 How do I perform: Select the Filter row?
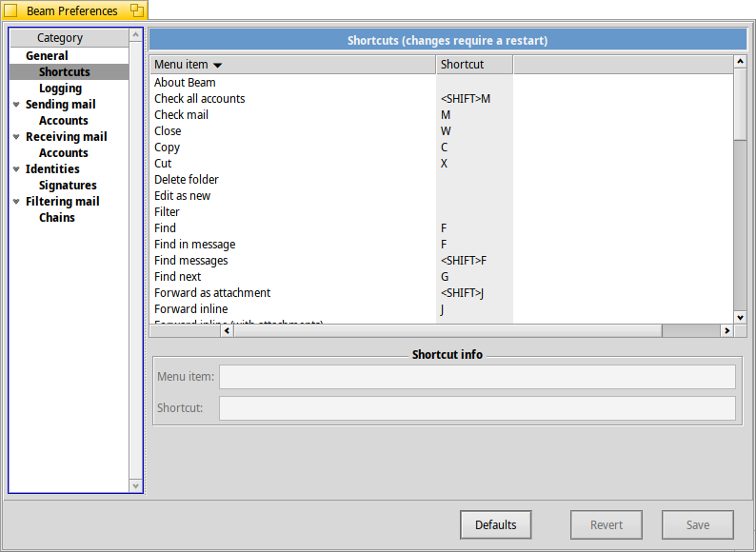(442, 211)
